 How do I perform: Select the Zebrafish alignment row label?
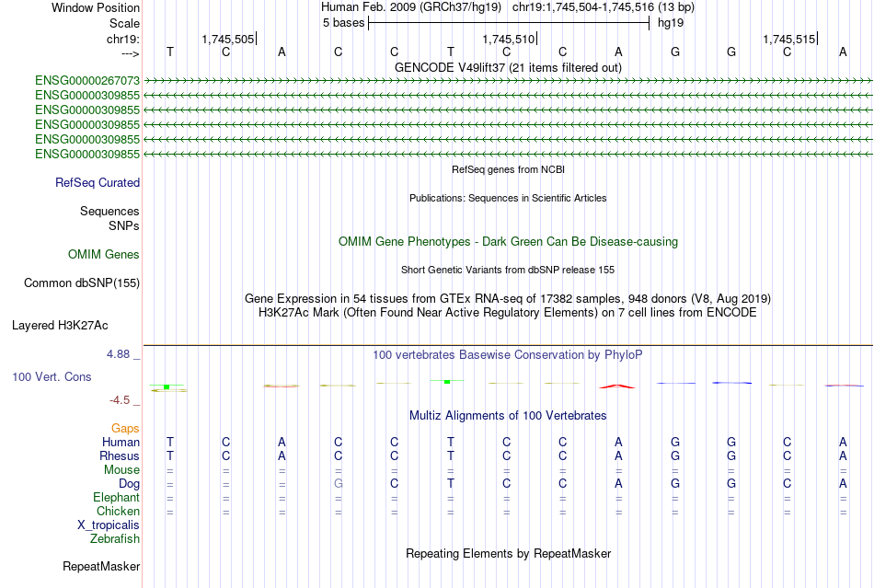pyautogui.click(x=115, y=539)
